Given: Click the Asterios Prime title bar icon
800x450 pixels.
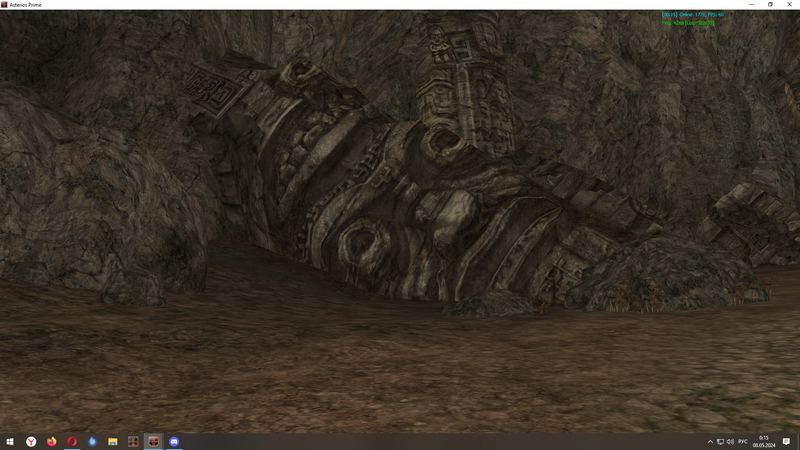Looking at the screenshot, I should click(4, 5).
